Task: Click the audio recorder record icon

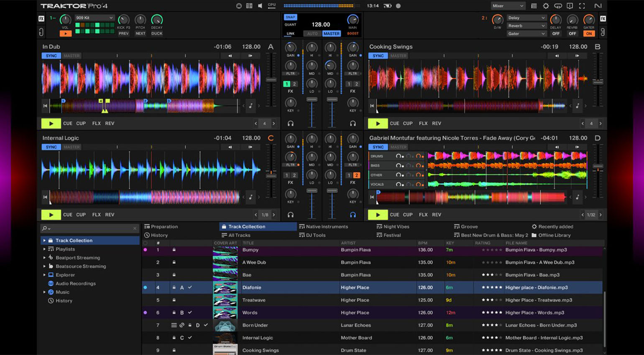Action: point(398,6)
